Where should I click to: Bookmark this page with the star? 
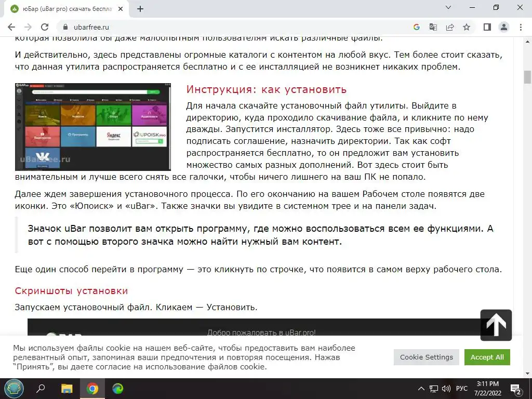pyautogui.click(x=467, y=27)
